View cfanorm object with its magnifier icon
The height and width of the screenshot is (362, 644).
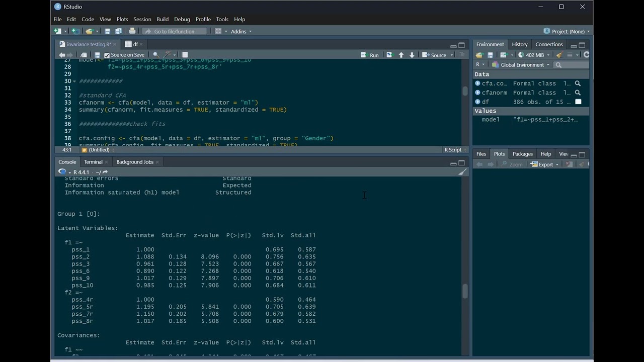point(578,93)
